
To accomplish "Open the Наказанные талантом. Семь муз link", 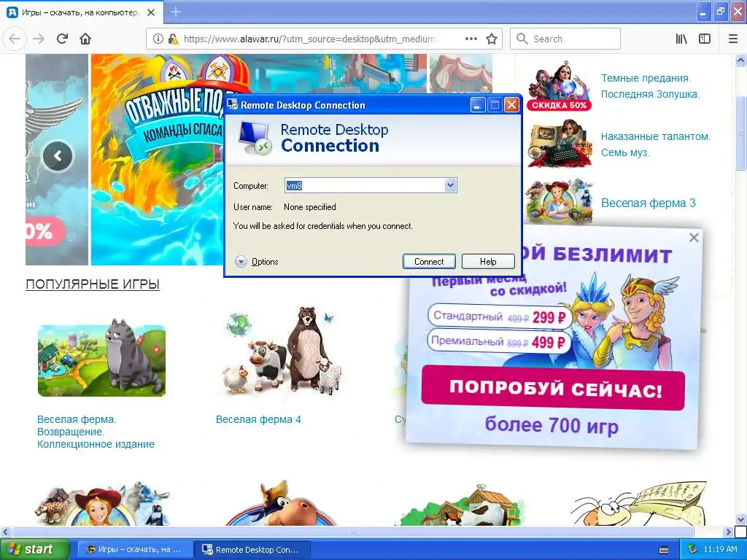I will pyautogui.click(x=656, y=144).
